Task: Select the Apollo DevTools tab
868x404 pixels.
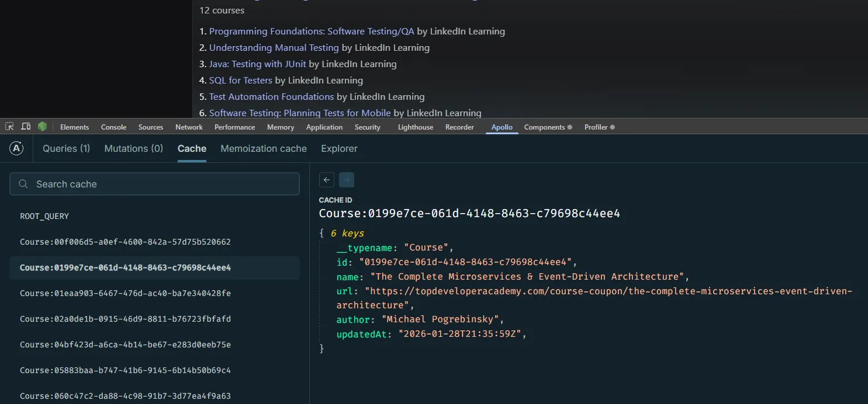Action: click(x=502, y=127)
